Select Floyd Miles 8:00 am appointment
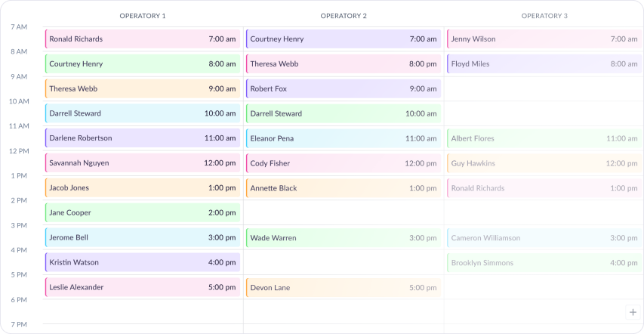Viewport: 644px width, 334px height. pos(544,64)
